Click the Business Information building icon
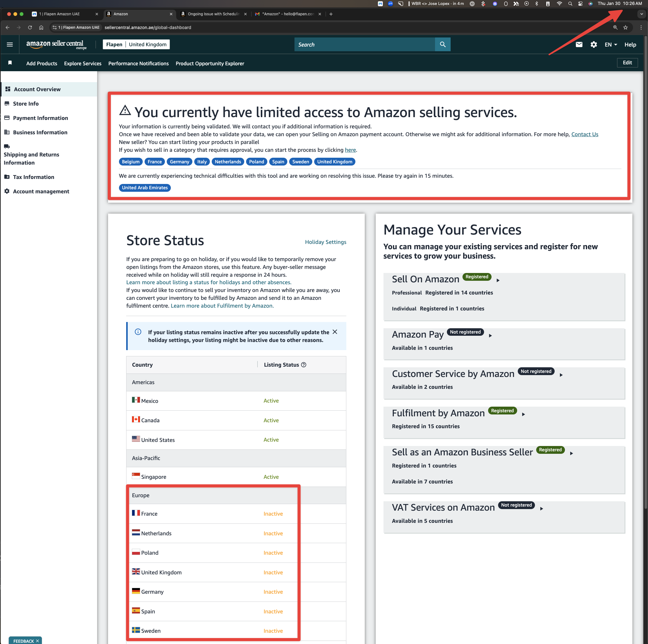The width and height of the screenshot is (648, 644). [7, 132]
